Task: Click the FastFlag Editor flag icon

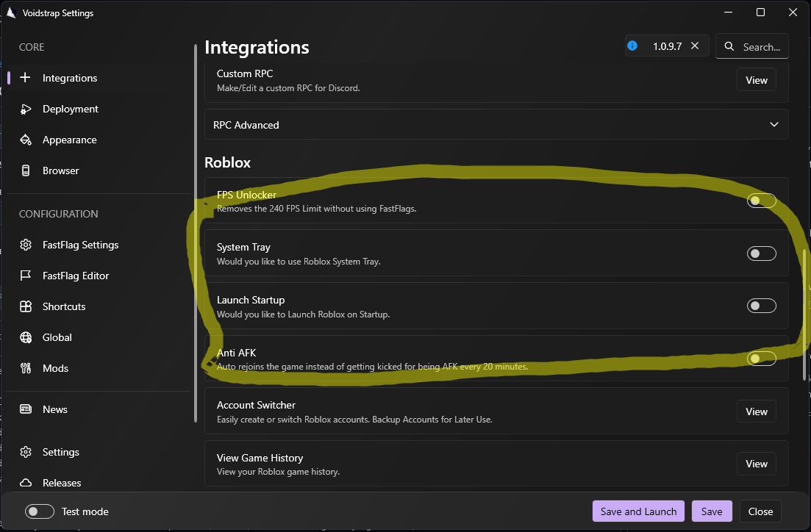Action: [x=25, y=276]
